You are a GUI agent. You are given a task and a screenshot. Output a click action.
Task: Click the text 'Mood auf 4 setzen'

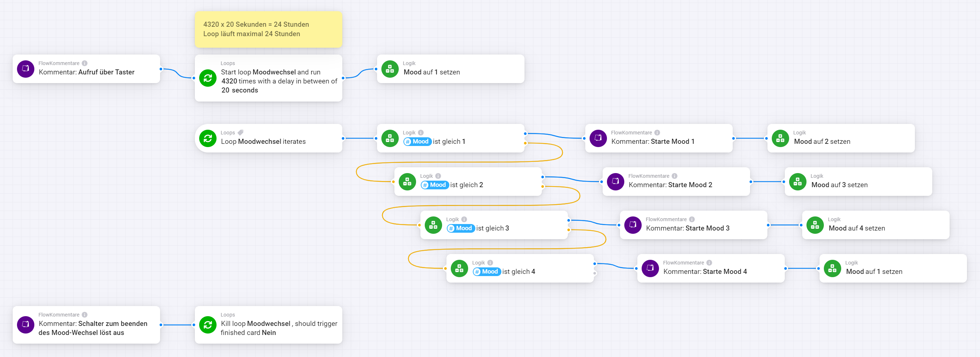tap(857, 228)
